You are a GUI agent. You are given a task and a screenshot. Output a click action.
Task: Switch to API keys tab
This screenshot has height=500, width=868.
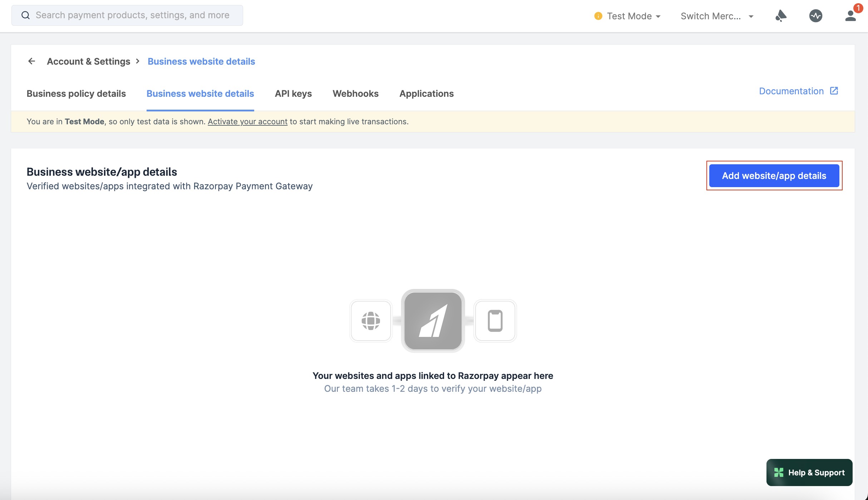click(293, 94)
